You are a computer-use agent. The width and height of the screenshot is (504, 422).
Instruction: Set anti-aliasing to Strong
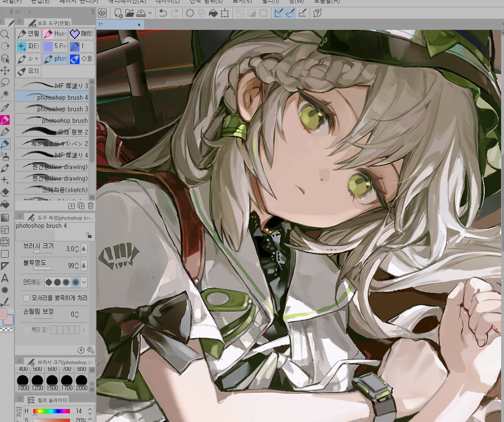[76, 282]
